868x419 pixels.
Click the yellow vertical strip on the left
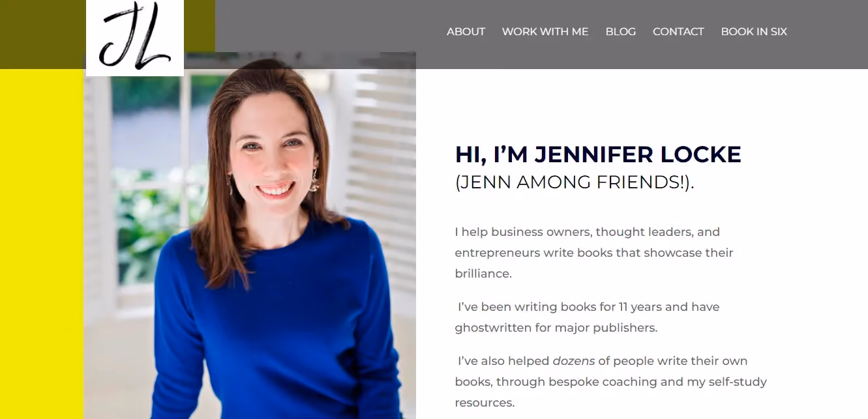pos(42,244)
